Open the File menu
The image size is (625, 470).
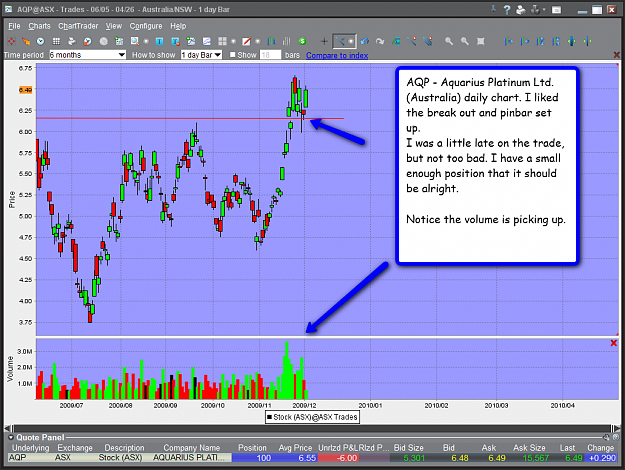point(14,26)
